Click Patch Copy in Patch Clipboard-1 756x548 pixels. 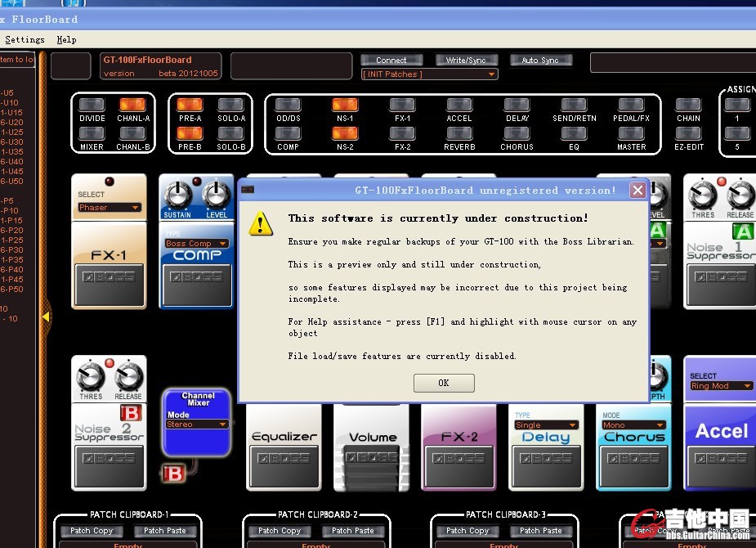coord(92,531)
